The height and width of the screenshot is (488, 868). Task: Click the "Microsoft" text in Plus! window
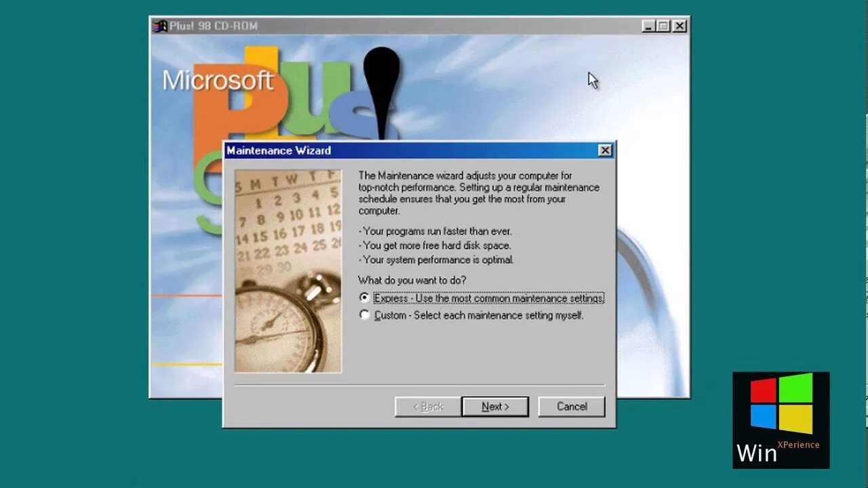[218, 80]
